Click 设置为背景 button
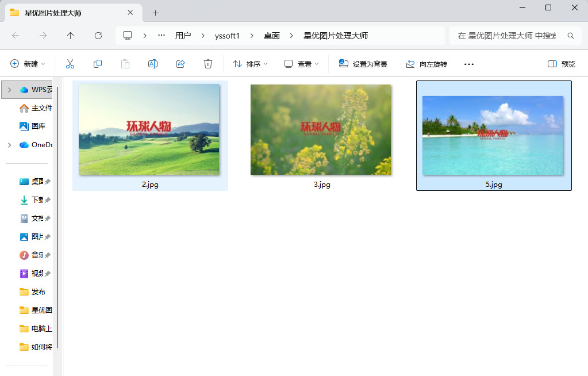 [x=363, y=64]
